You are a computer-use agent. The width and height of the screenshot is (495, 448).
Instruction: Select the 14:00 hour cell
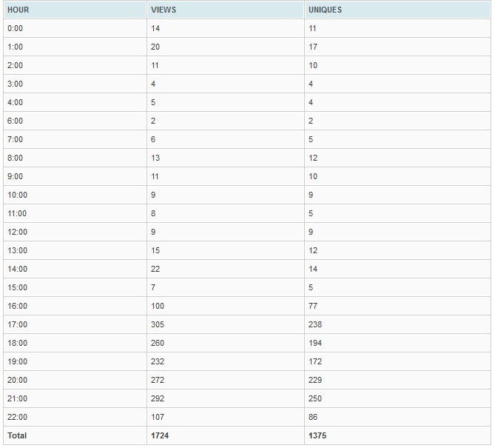point(75,269)
